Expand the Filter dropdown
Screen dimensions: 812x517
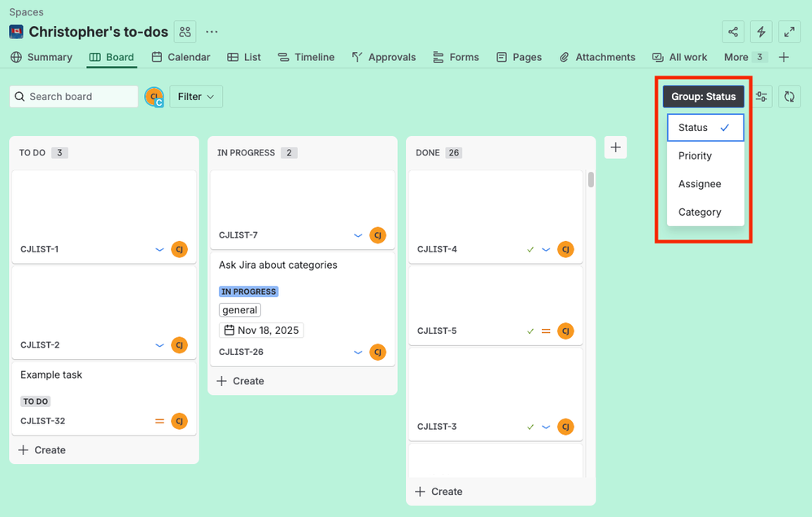(x=195, y=96)
